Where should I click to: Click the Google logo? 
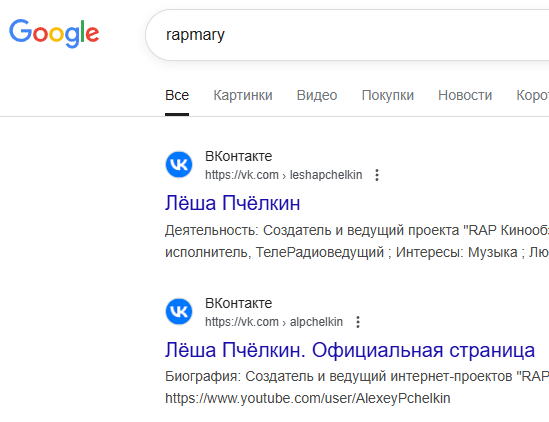point(54,34)
